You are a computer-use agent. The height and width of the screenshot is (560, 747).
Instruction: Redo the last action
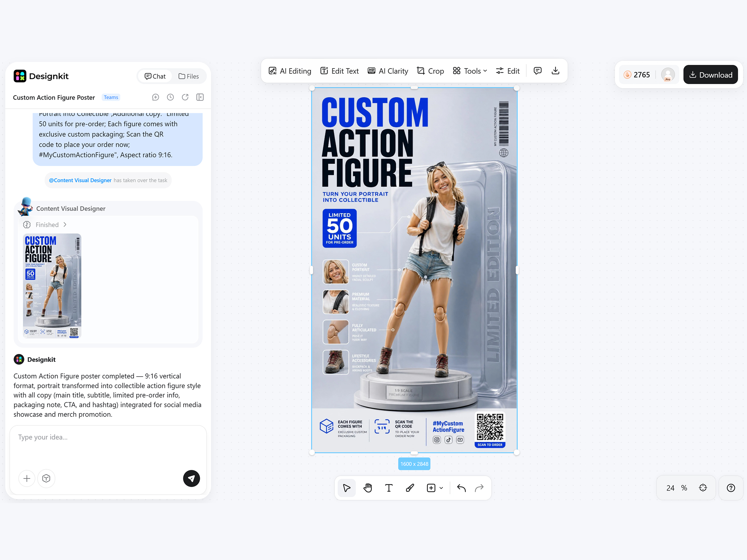point(479,488)
